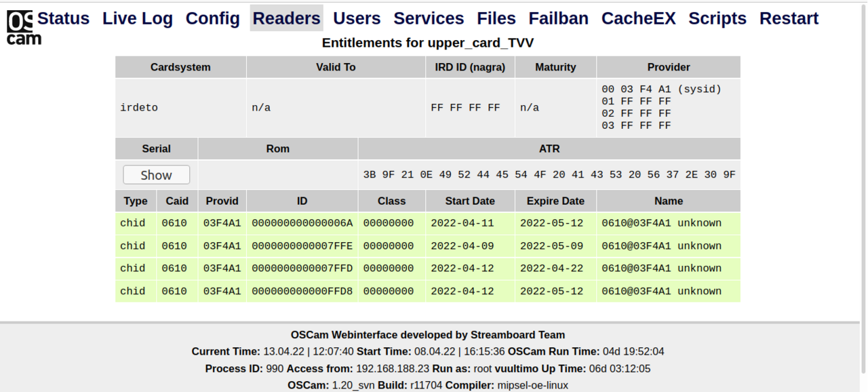Open the Users page
The height and width of the screenshot is (392, 868).
(356, 18)
